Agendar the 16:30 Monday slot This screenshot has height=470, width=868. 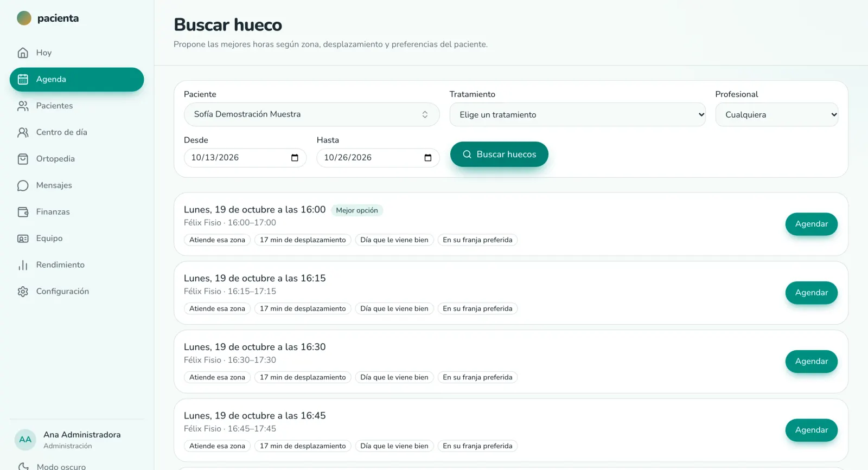(811, 362)
